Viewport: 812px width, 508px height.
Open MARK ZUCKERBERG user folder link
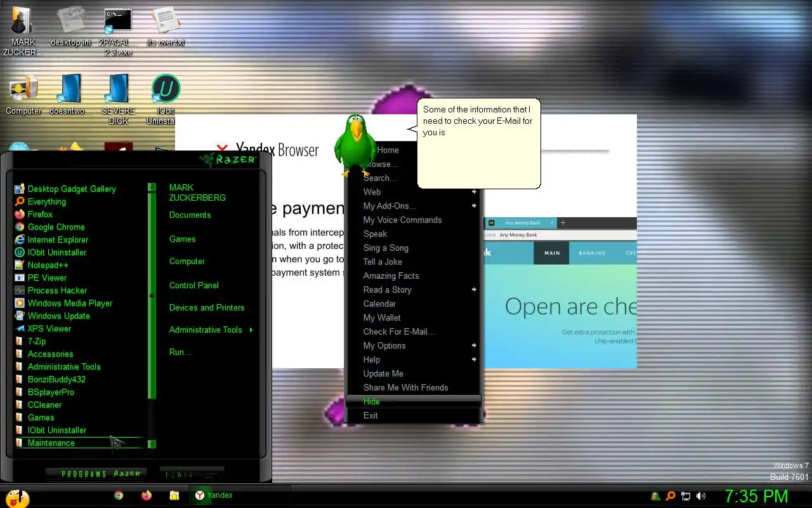tap(197, 192)
